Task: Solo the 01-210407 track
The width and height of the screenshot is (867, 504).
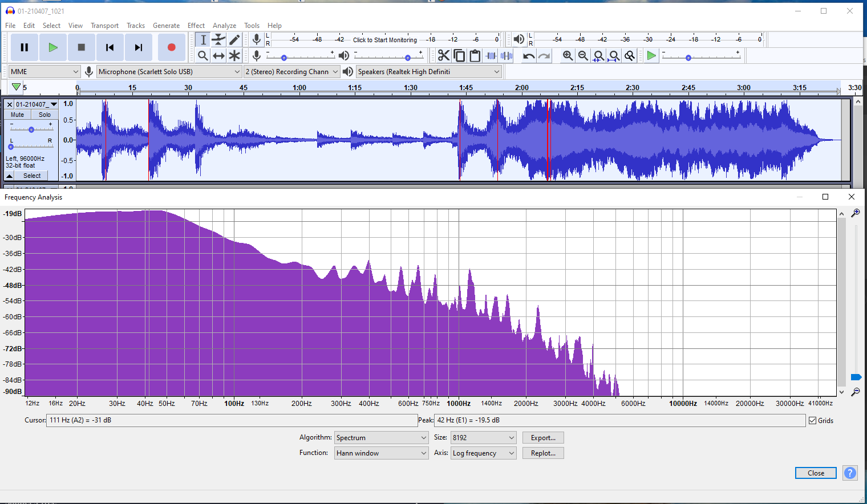Action: (x=44, y=115)
